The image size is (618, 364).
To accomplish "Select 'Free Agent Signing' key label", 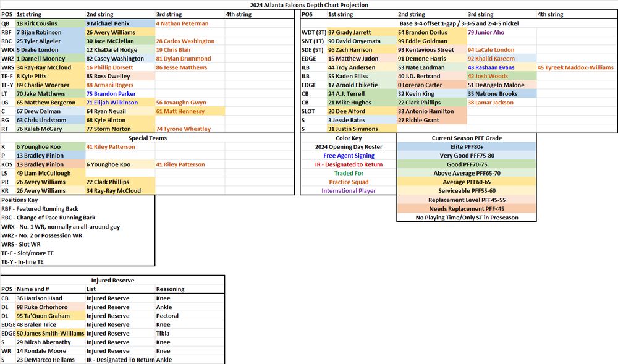I will 349,156.
